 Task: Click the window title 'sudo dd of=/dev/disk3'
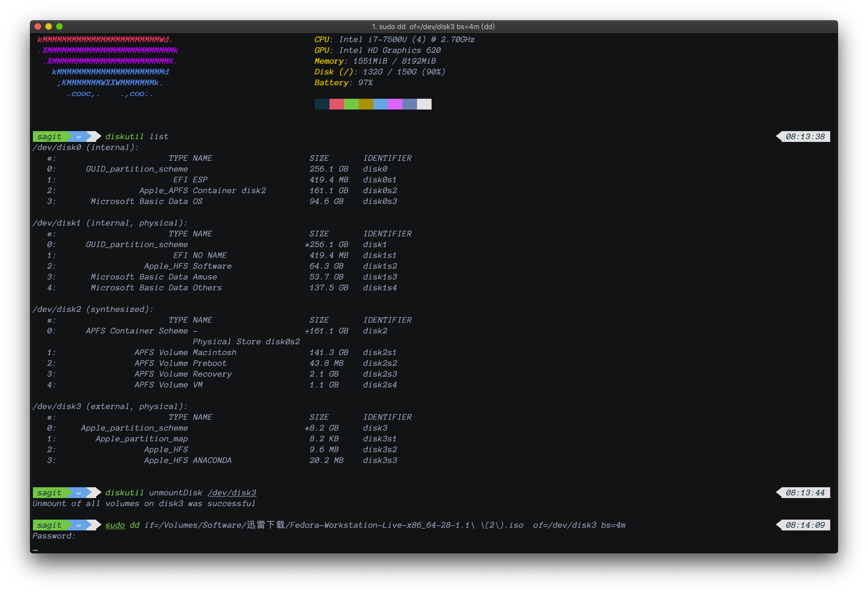coord(433,26)
